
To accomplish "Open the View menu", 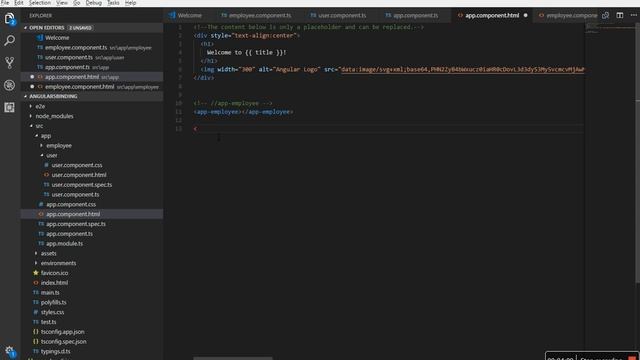I will coord(62,3).
